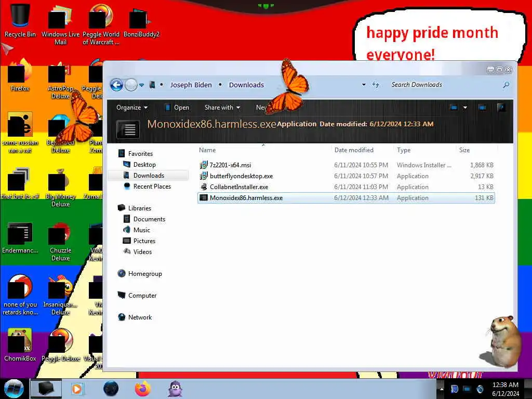Click the search magnifier icon
This screenshot has height=399, width=532.
[x=506, y=85]
